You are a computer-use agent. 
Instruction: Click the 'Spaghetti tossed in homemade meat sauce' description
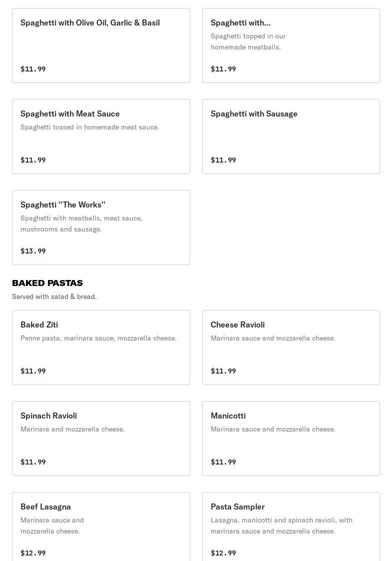[x=90, y=127]
